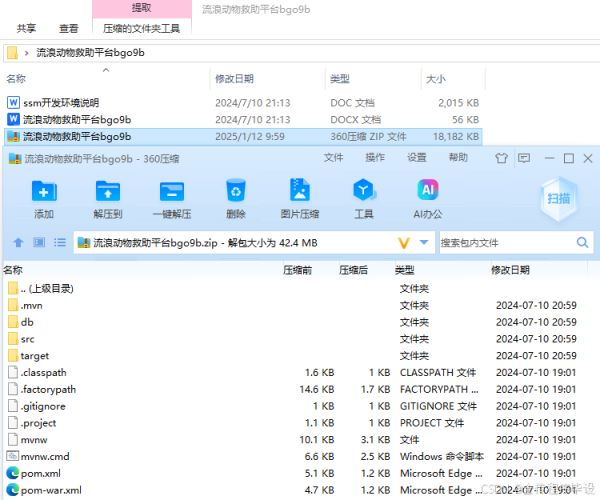Screen dimensions: 600x500
Task: Sort archive contents by 压缩后 column
Action: click(x=353, y=270)
